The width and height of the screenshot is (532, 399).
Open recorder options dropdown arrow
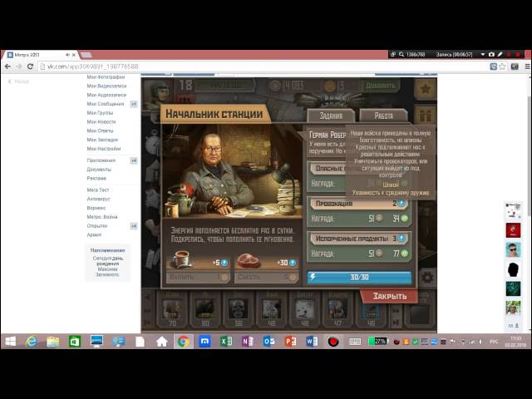point(482,54)
